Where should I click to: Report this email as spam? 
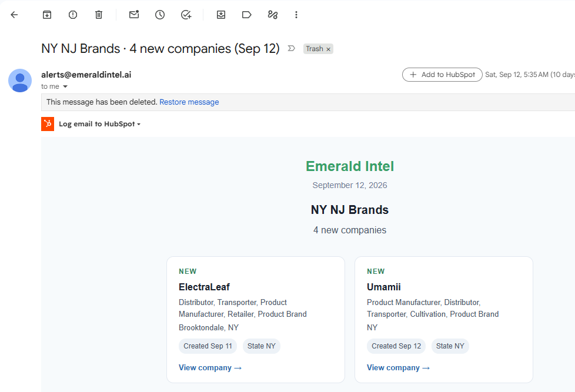tap(73, 15)
